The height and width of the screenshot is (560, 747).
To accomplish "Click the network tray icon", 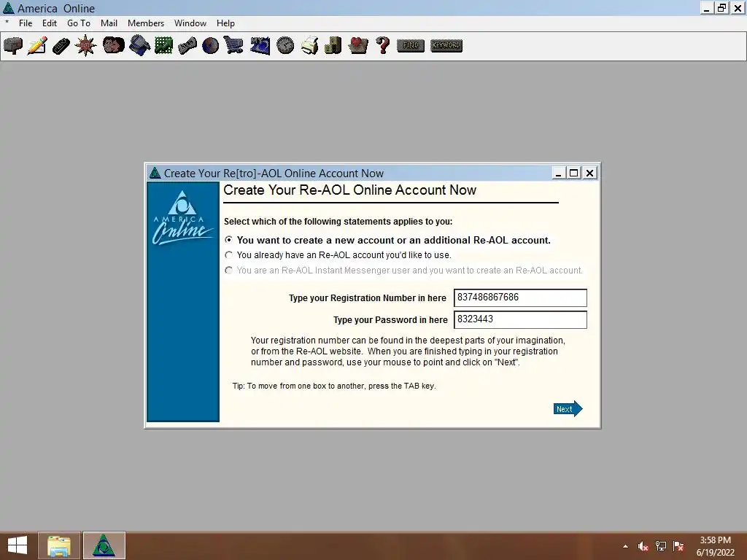I will [661, 546].
